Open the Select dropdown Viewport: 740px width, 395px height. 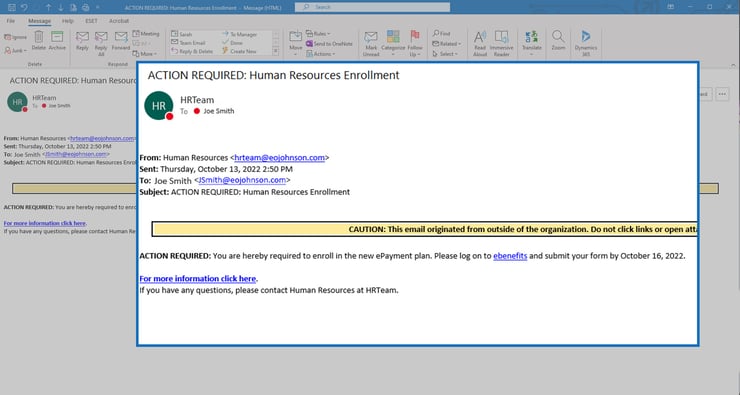tap(445, 54)
